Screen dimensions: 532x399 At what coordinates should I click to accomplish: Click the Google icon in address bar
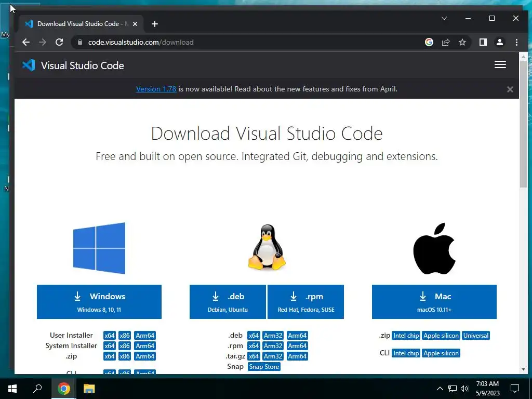[429, 42]
